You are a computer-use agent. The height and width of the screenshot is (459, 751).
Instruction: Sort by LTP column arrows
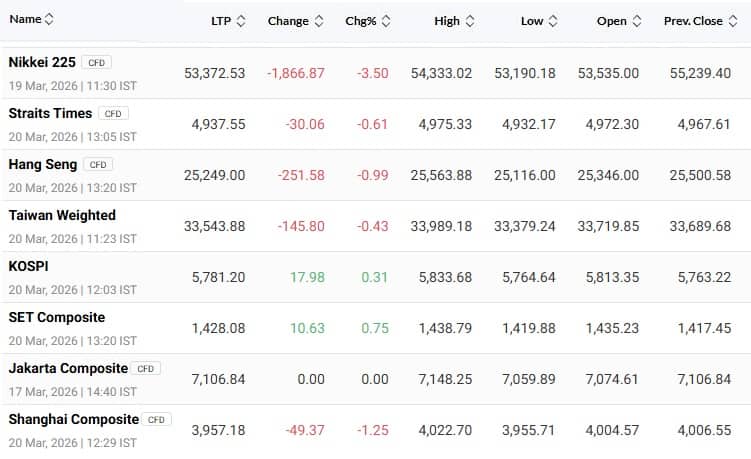(241, 21)
